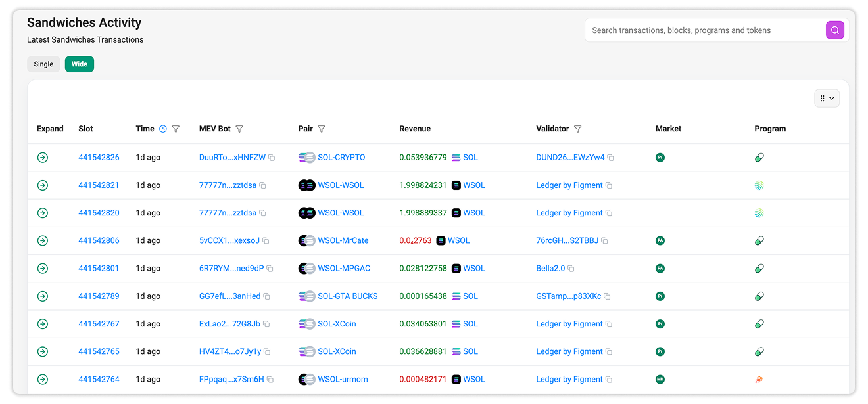Expand the row for slot 441542767
Image resolution: width=868 pixels, height=404 pixels.
pos(43,324)
